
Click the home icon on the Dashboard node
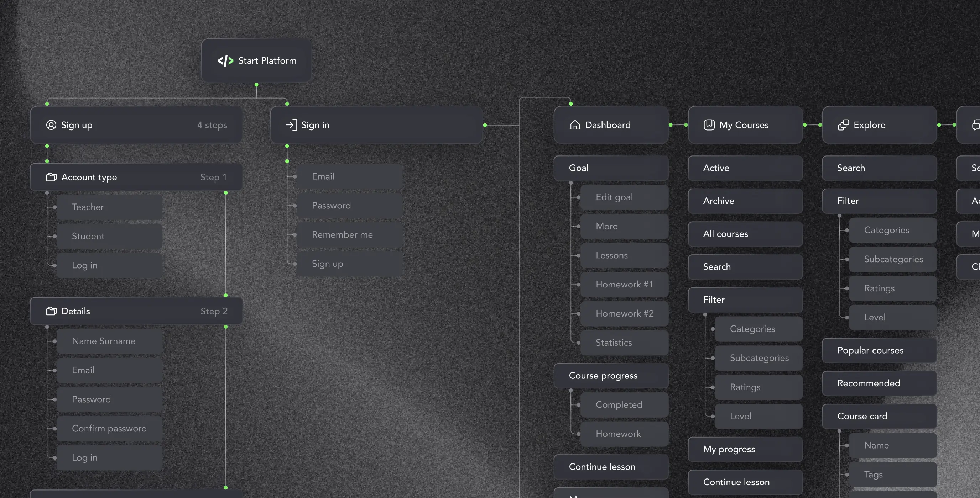[574, 125]
